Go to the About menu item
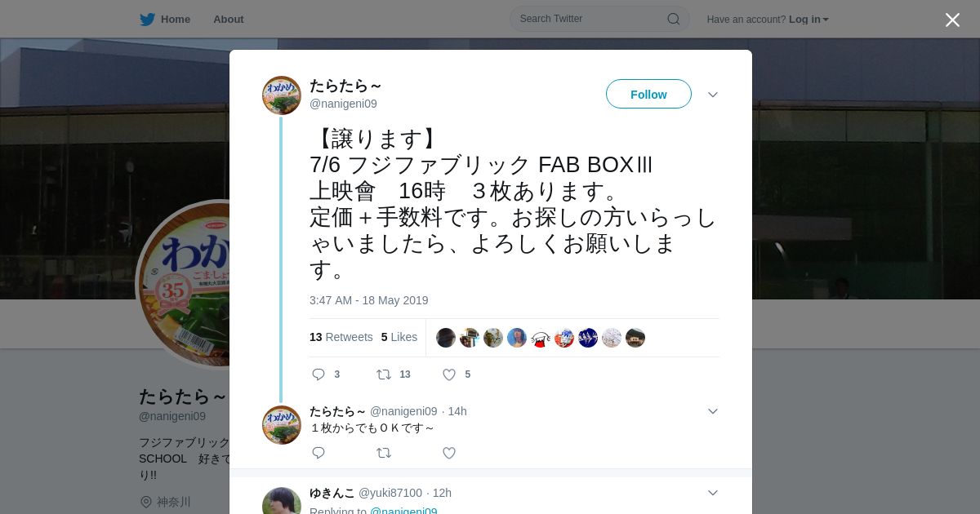The image size is (980, 514). click(x=229, y=20)
